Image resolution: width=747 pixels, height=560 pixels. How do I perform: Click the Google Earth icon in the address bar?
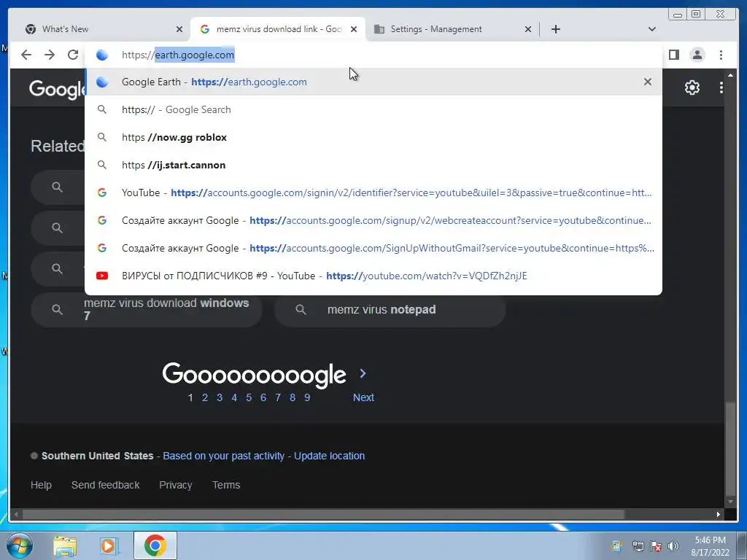tap(102, 55)
